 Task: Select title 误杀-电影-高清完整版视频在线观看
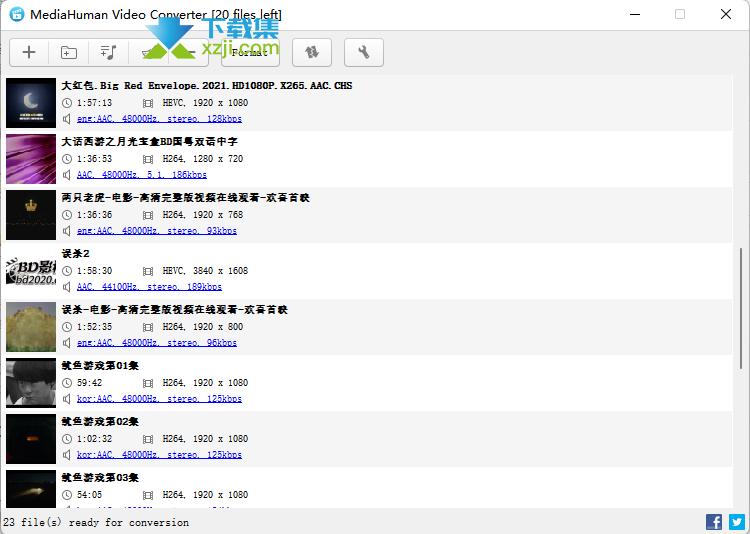(x=175, y=310)
